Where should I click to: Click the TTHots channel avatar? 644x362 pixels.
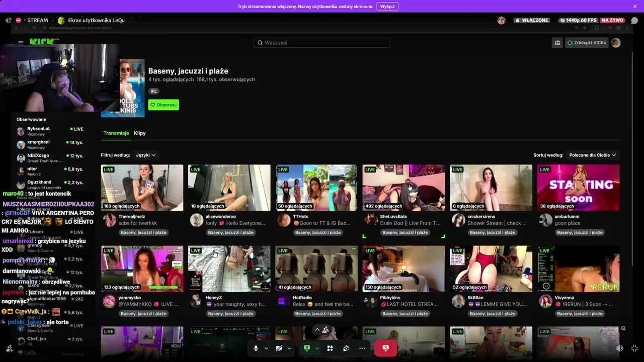tap(284, 220)
